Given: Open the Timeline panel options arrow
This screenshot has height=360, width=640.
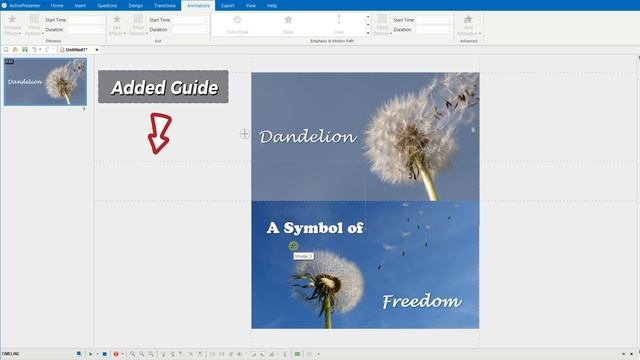Looking at the screenshot, I should tap(623, 354).
